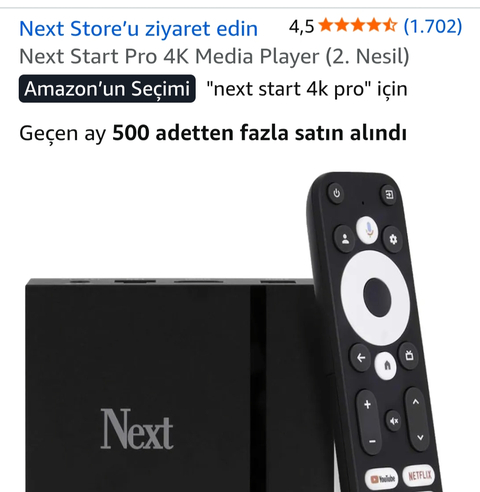Click the back arrow button on remote
Image resolution: width=480 pixels, height=492 pixels.
point(361,358)
